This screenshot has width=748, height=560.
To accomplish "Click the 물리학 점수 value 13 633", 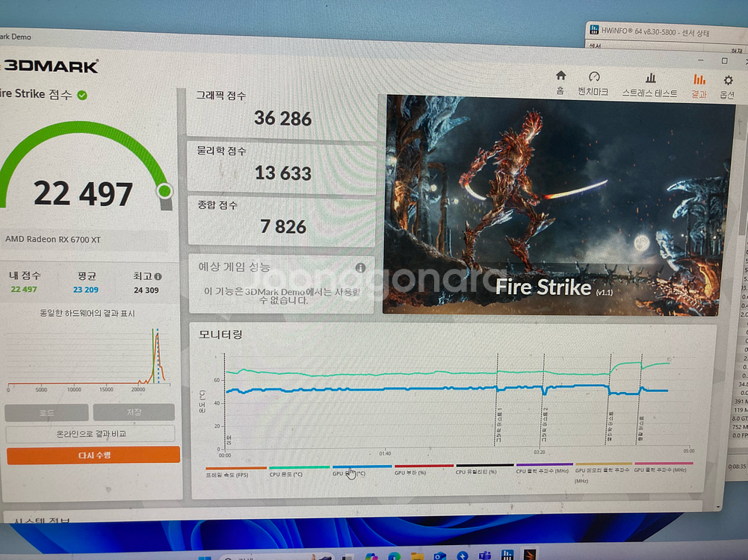I will point(283,173).
